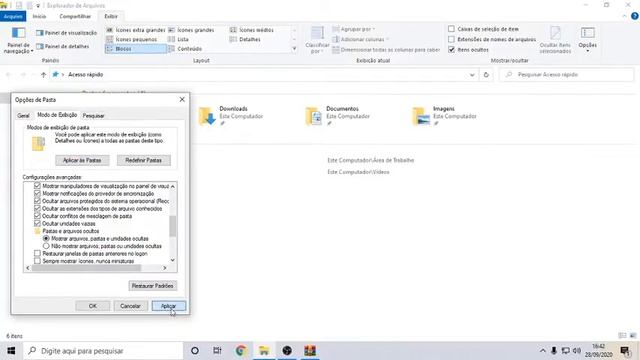Viewport: 640px width, 360px height.
Task: Uncheck Itens ocultos in ribbon
Action: (451, 49)
